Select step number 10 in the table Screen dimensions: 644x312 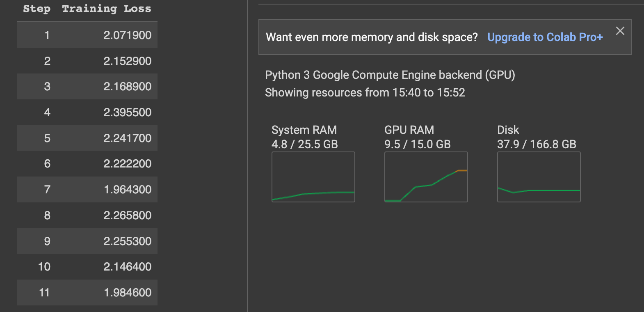click(44, 267)
